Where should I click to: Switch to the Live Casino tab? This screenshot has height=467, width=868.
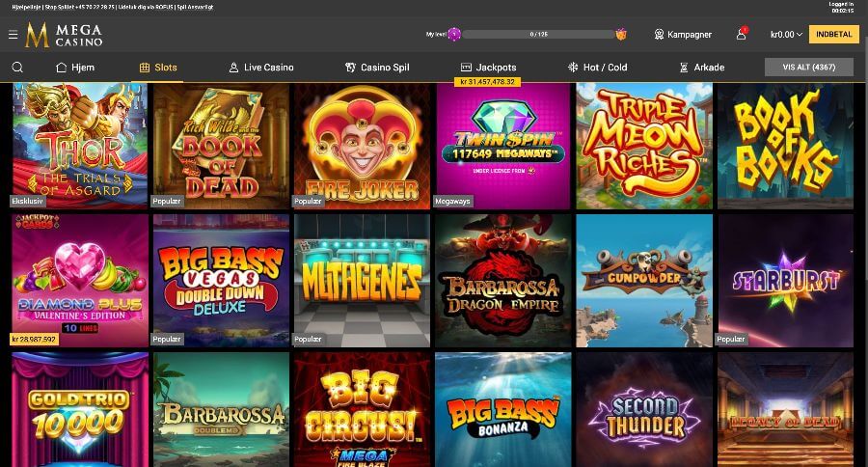point(261,68)
